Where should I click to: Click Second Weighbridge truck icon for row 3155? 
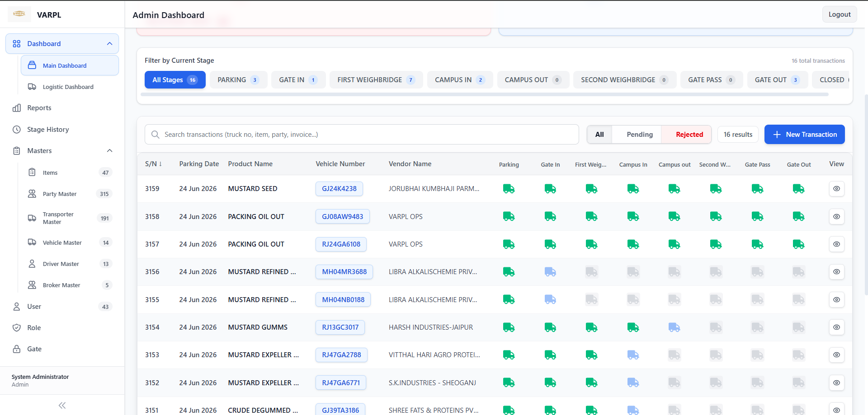point(716,299)
